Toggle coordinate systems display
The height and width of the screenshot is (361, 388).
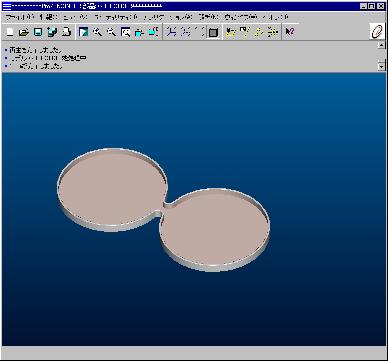click(x=273, y=32)
